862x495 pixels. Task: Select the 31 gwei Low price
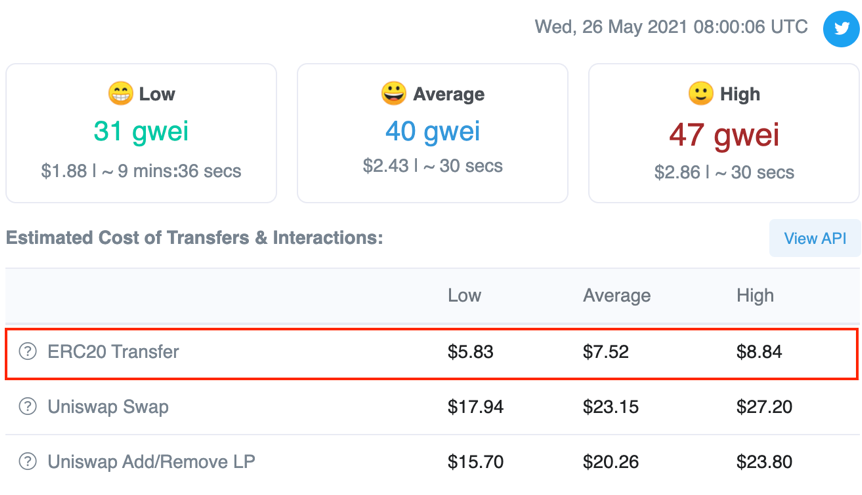click(x=141, y=131)
